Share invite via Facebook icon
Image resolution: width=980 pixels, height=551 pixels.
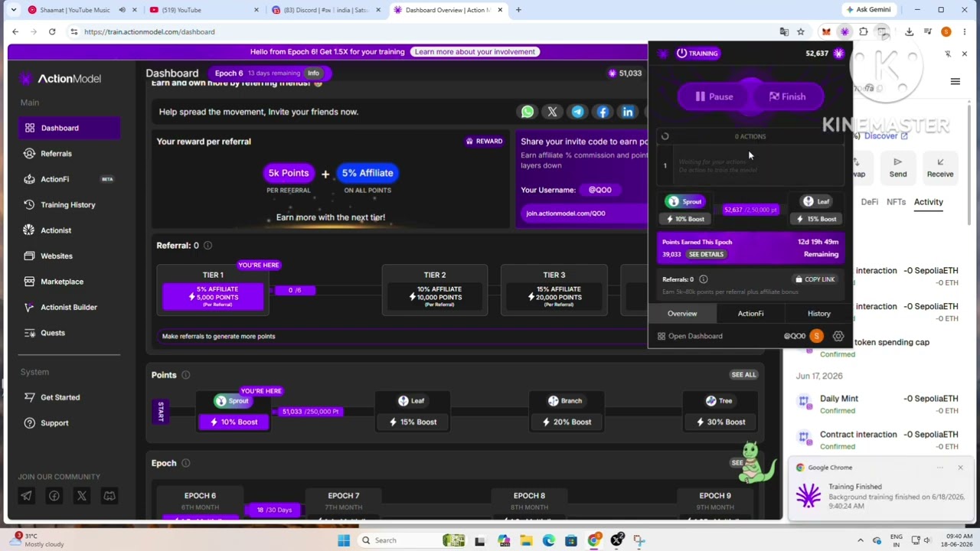coord(603,112)
